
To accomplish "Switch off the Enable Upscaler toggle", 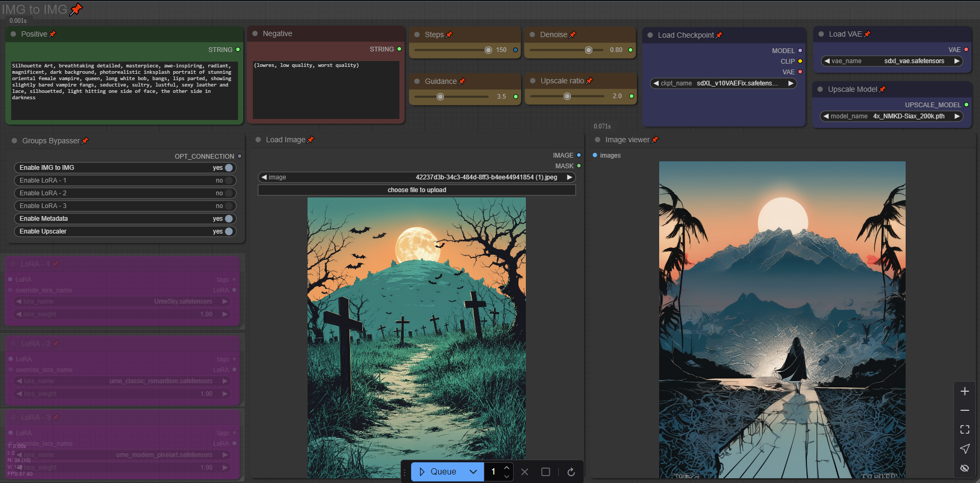I will click(x=229, y=231).
